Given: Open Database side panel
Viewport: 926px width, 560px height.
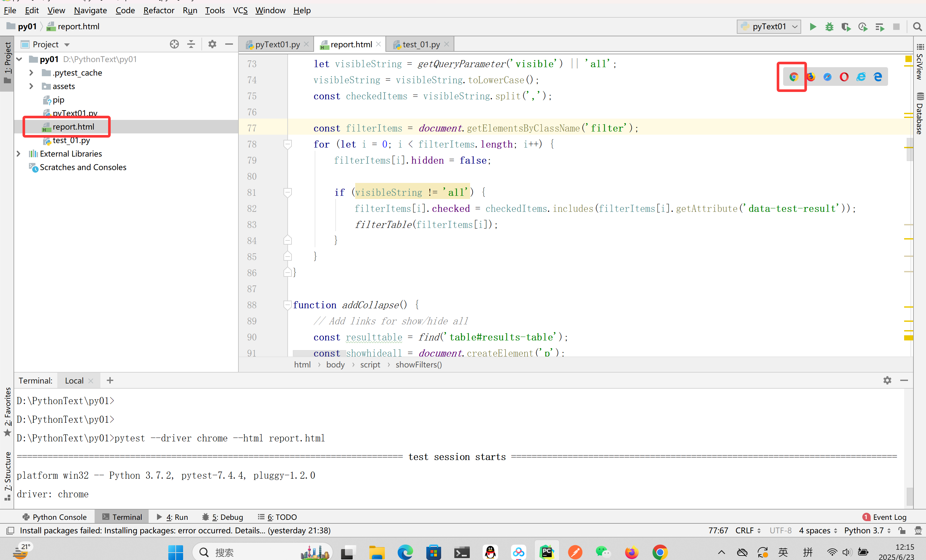Looking at the screenshot, I should 919,113.
